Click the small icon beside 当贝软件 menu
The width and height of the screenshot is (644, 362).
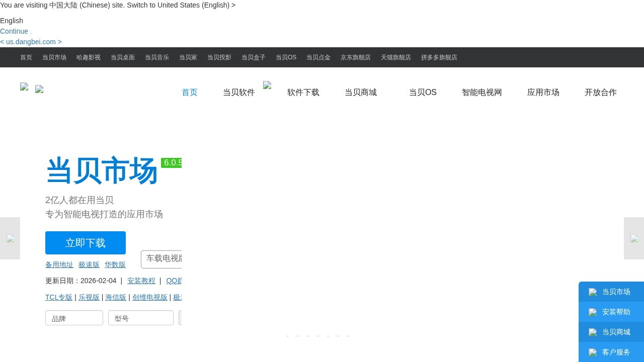(267, 85)
